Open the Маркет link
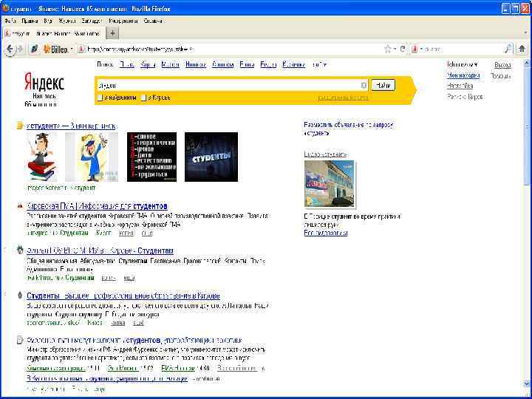This screenshot has width=532, height=399. point(171,64)
